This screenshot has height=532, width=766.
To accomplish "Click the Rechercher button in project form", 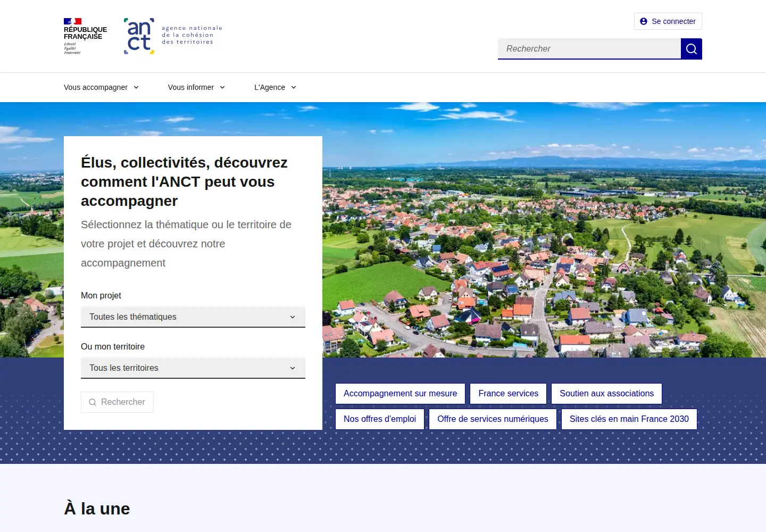I will tap(117, 402).
